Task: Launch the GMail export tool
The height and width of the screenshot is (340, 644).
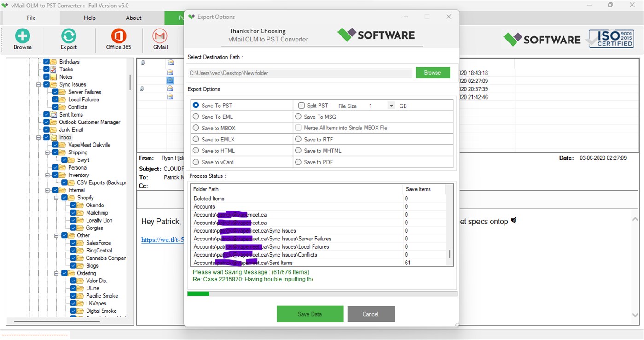Action: coord(159,39)
